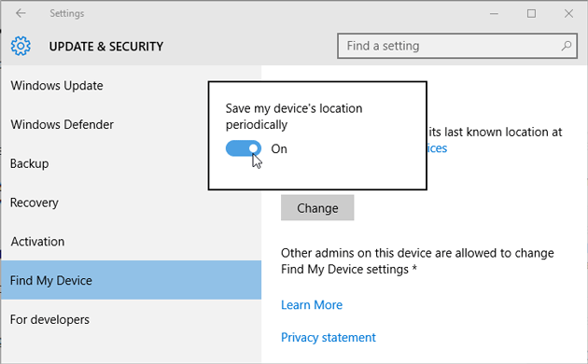This screenshot has height=364, width=588.
Task: Click the UPDATE & SECURITY heading
Action: (106, 46)
